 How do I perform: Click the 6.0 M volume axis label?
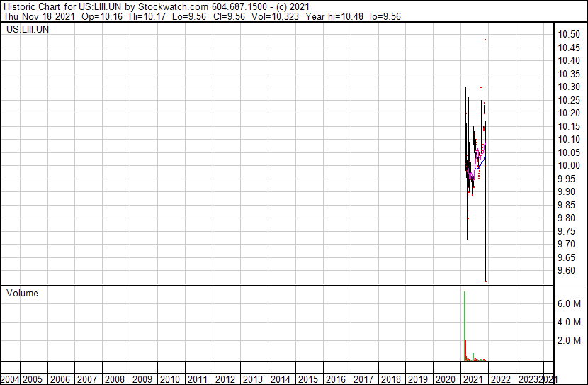pos(569,303)
